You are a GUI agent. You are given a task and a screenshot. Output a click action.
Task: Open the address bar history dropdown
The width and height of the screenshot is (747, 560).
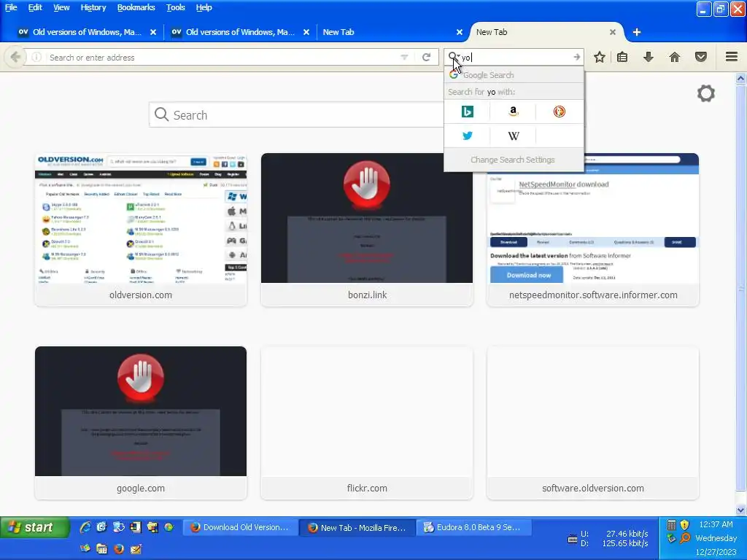click(404, 57)
